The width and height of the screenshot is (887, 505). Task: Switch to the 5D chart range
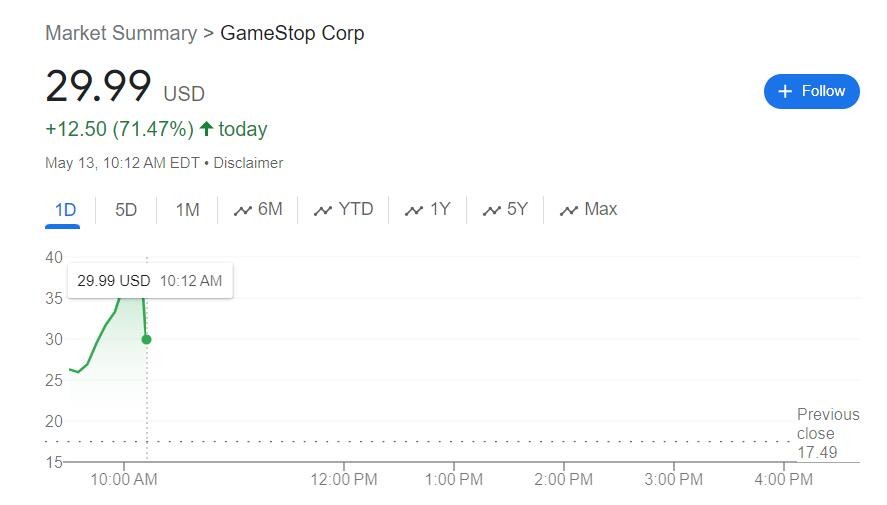(126, 210)
